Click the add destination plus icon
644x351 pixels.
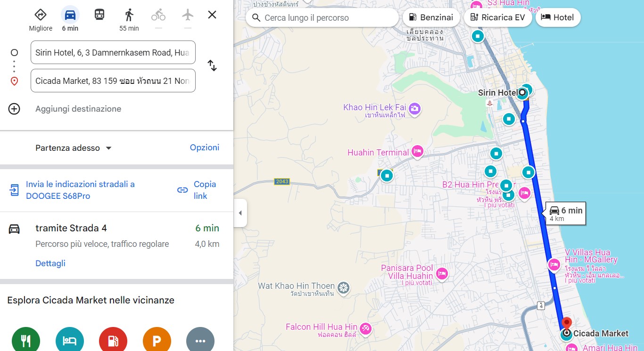tap(14, 109)
